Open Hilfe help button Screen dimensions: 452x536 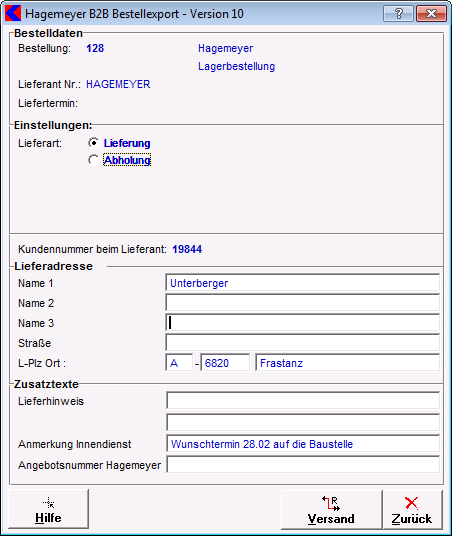coord(48,509)
